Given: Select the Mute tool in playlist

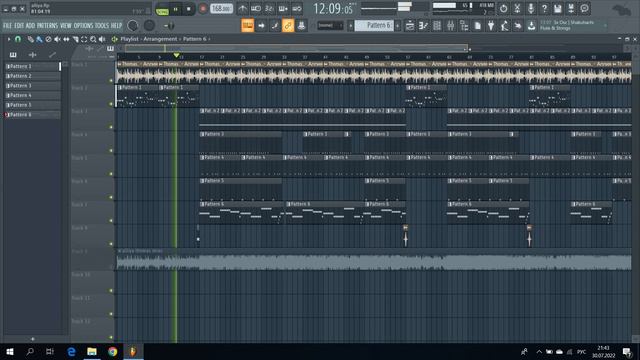Looking at the screenshot, I should point(57,39).
